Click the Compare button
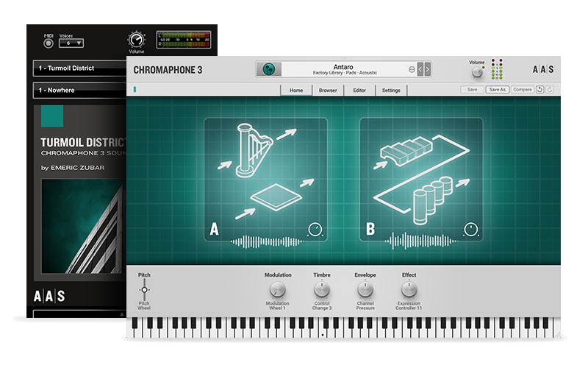The height and width of the screenshot is (368, 588). click(x=522, y=90)
